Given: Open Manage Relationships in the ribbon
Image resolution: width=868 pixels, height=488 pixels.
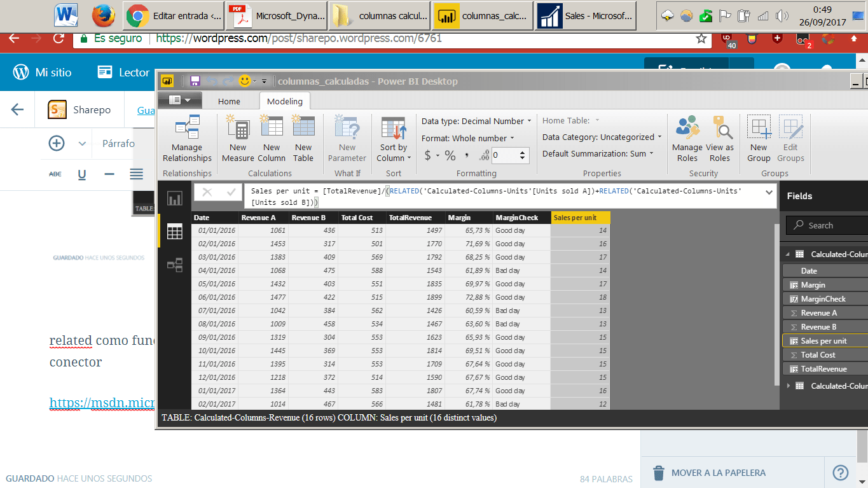Looking at the screenshot, I should pos(187,139).
